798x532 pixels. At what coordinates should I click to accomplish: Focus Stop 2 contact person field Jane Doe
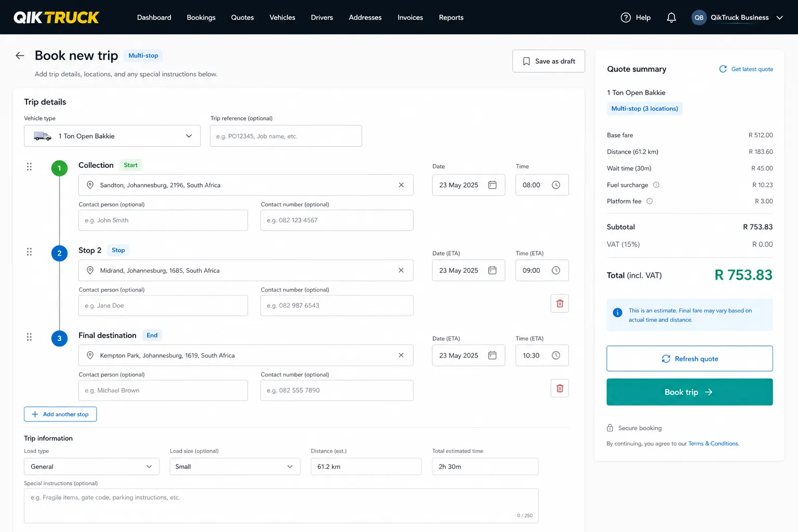[x=163, y=305]
